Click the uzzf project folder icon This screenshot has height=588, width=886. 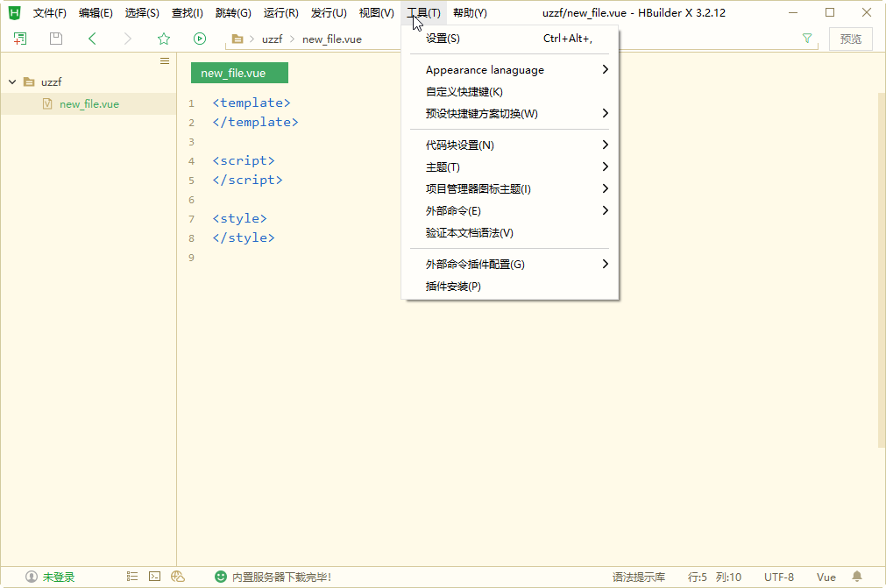29,81
